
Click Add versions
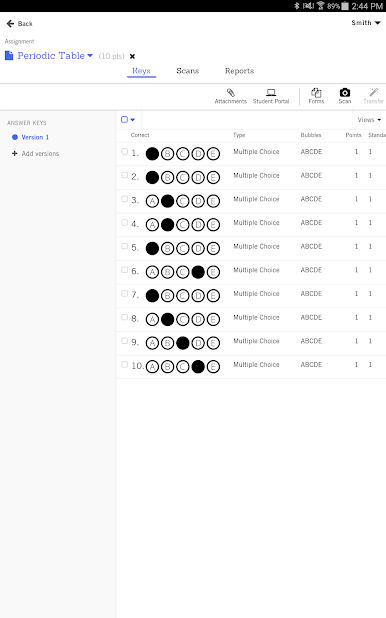pos(40,154)
